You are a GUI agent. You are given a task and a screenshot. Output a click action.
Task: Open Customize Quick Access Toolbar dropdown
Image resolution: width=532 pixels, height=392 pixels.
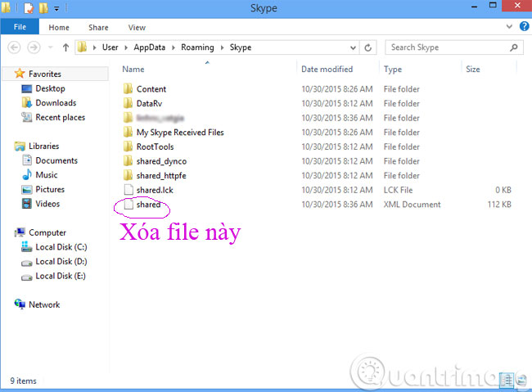(56, 8)
